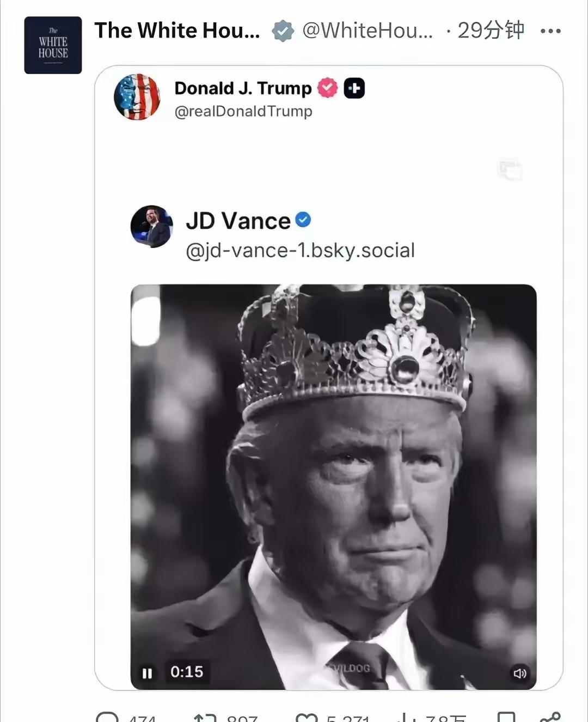Open Donald J. Trump profile avatar

[137, 97]
